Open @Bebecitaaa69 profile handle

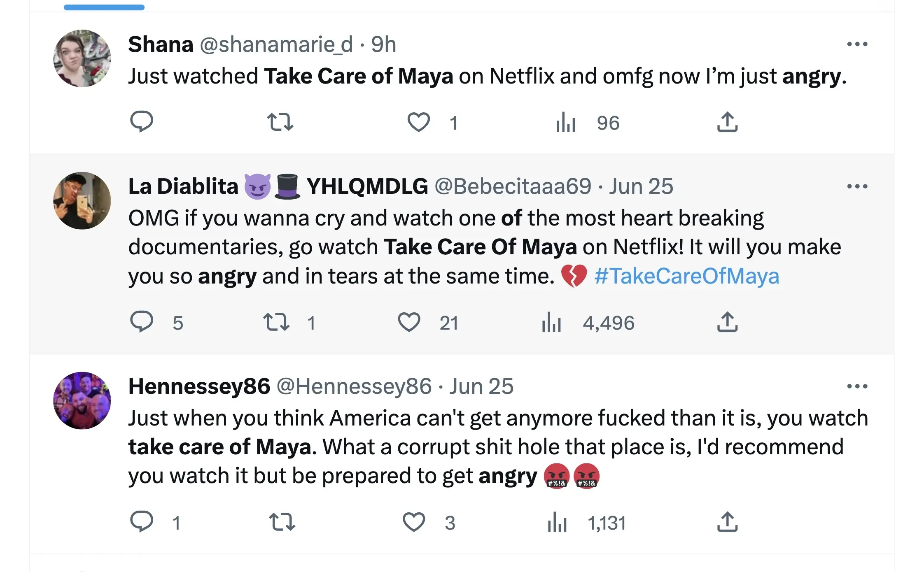[513, 186]
